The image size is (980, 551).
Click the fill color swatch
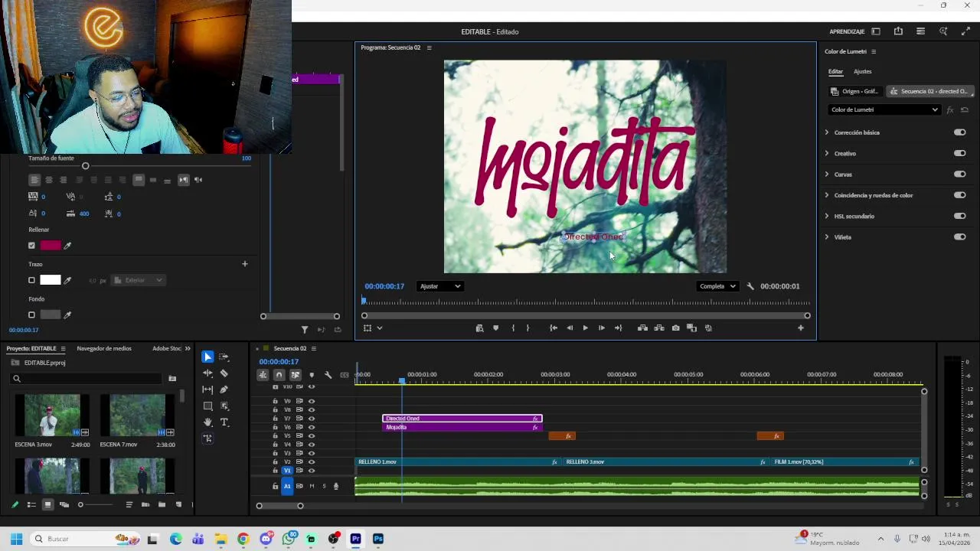tap(51, 246)
